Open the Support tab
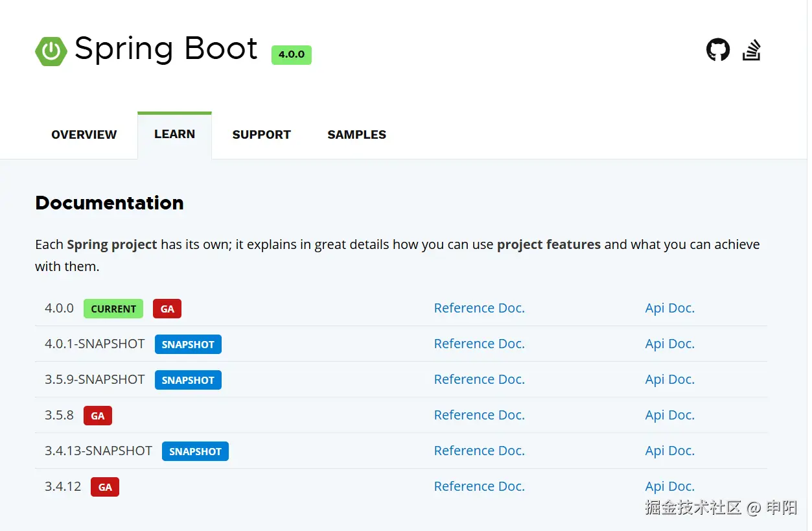The image size is (812, 531). click(261, 135)
